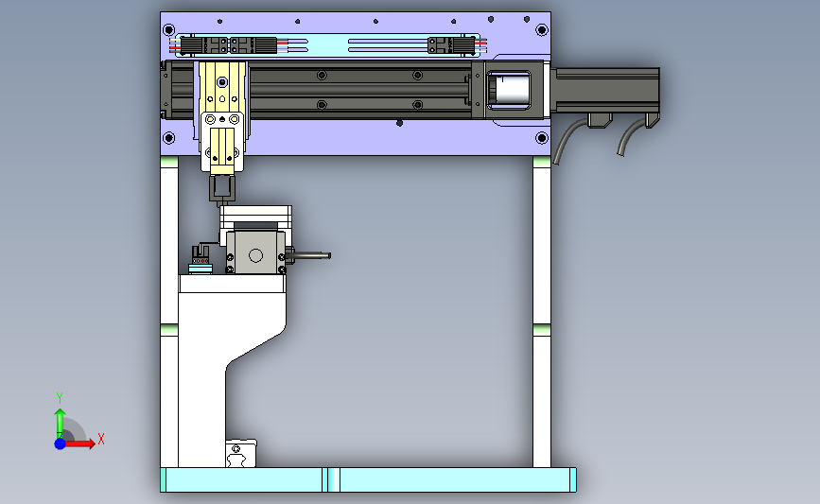This screenshot has width=820, height=504.
Task: Select the right white vertical support post
Action: tap(542, 312)
